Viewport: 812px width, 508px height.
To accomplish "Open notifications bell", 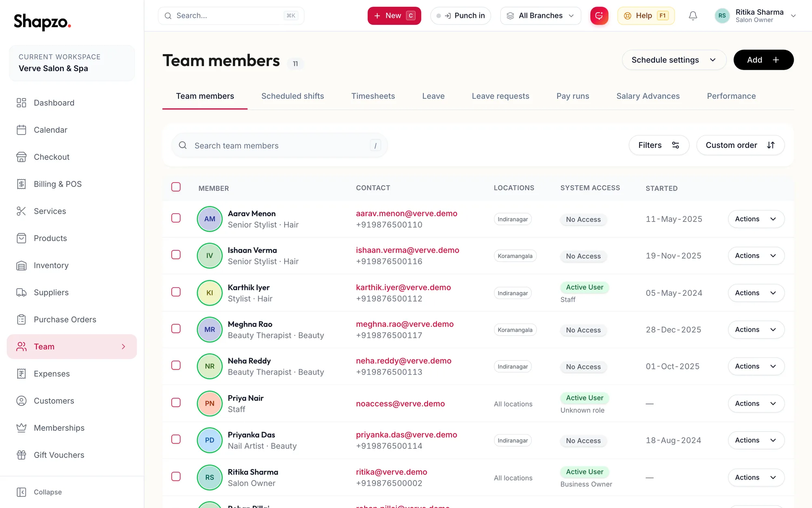I will pos(693,16).
